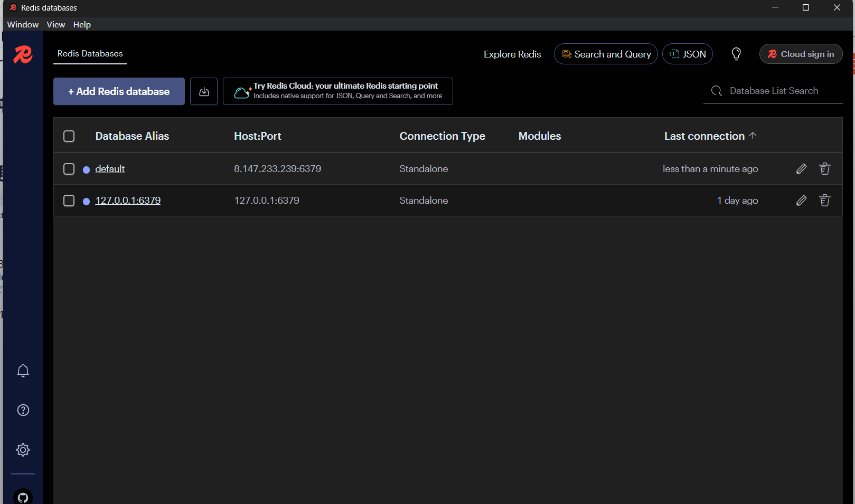This screenshot has width=855, height=504.
Task: Edit the default database with pencil icon
Action: click(x=801, y=169)
